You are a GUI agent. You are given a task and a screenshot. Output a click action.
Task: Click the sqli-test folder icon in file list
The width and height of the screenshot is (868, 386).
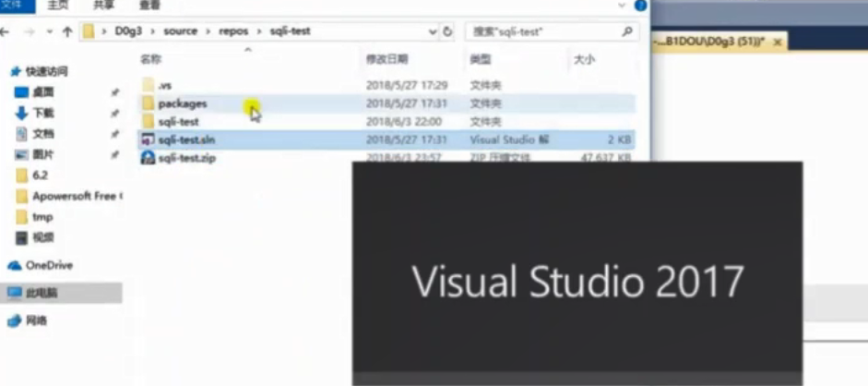(x=148, y=121)
